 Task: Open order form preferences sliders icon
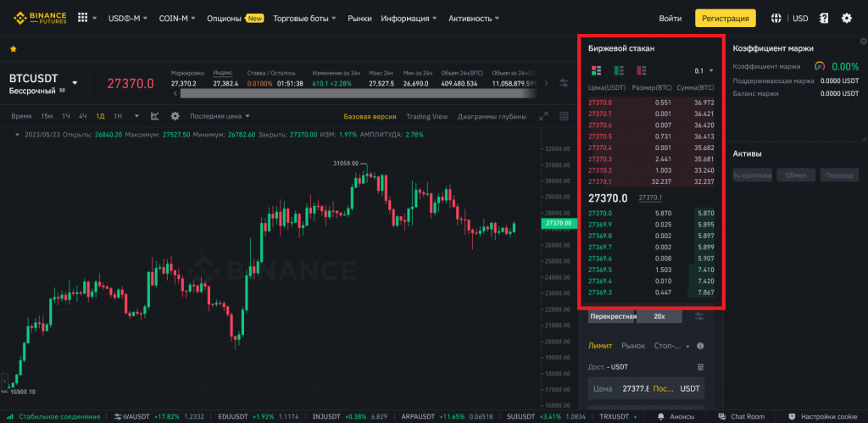coord(699,316)
